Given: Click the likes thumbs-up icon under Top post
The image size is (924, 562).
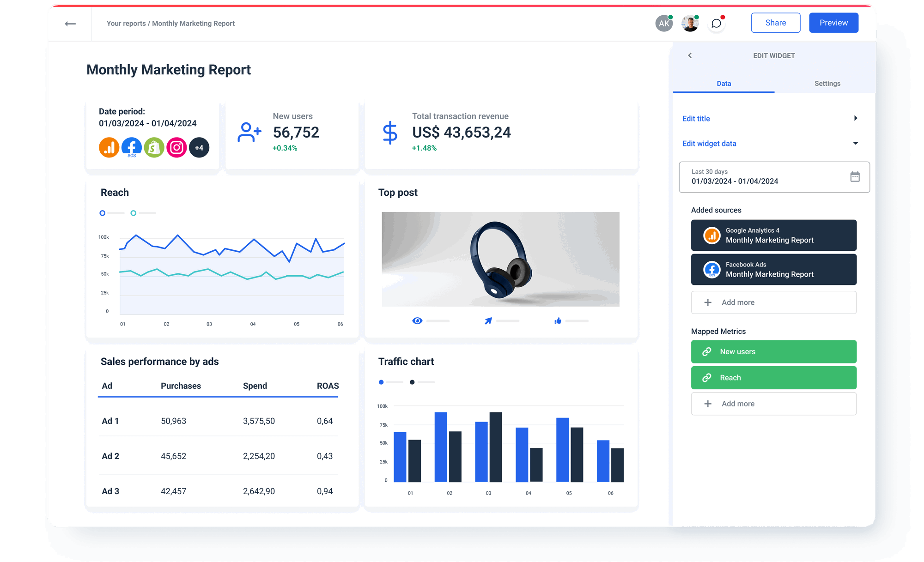Looking at the screenshot, I should [x=558, y=320].
